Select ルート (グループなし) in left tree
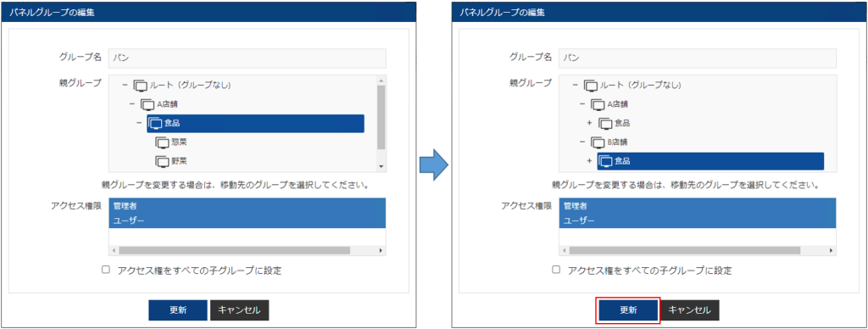 (191, 86)
